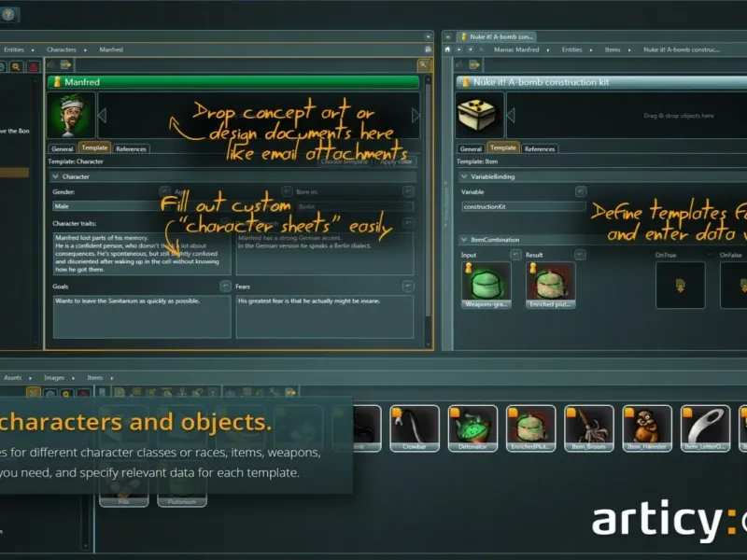Click the orange forward arrow icon above the Nuke it! title
This screenshot has height=560, width=747.
[x=474, y=64]
